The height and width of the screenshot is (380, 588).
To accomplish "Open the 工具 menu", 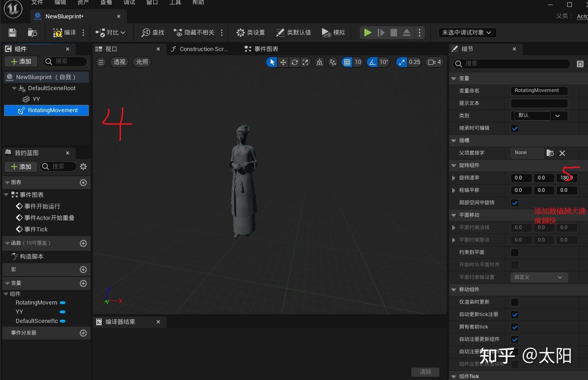I will 175,3.
